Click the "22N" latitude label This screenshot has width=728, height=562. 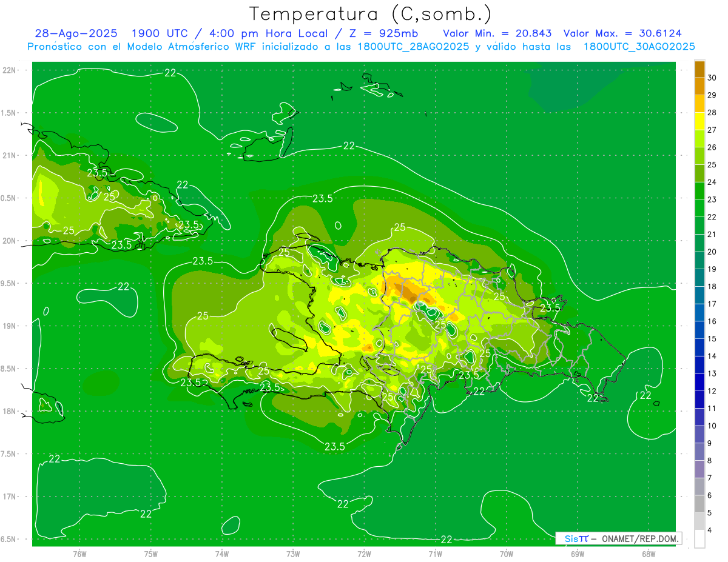(x=10, y=70)
